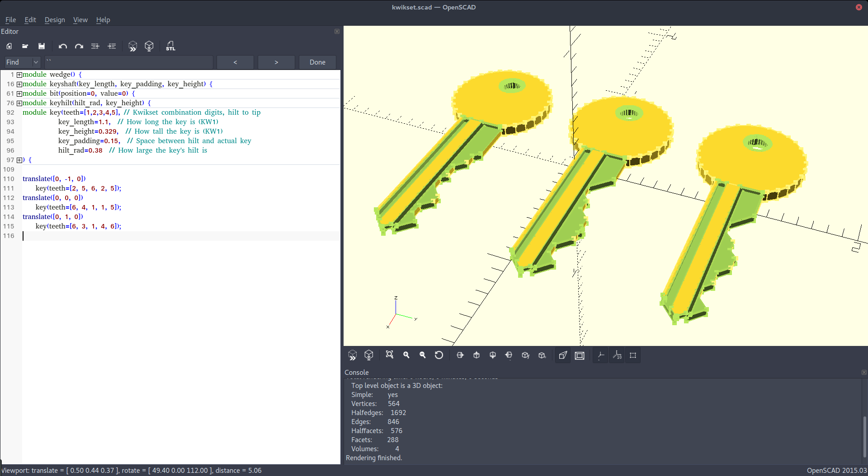Click the 'hilt_rad=0.38' parameter text
This screenshot has height=476, width=868.
[x=80, y=150]
